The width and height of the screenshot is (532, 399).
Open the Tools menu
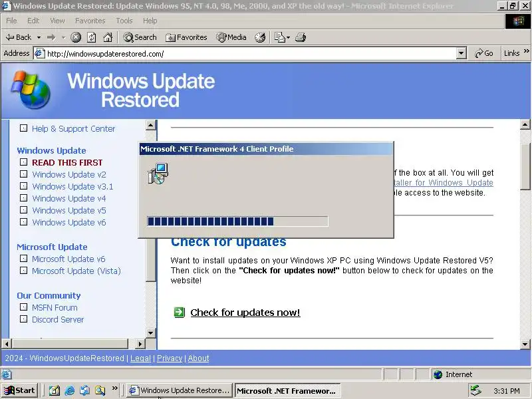click(124, 21)
